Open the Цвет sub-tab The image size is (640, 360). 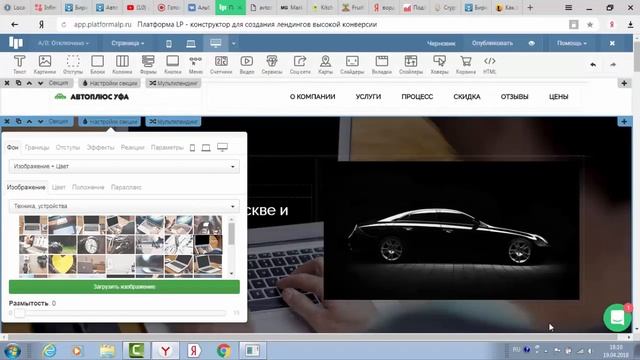(58, 187)
